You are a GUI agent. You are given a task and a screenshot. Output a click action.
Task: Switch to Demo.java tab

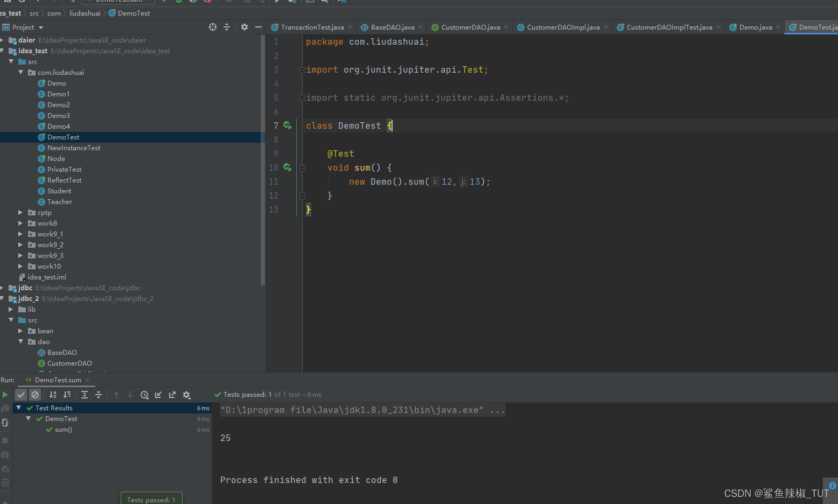[756, 27]
